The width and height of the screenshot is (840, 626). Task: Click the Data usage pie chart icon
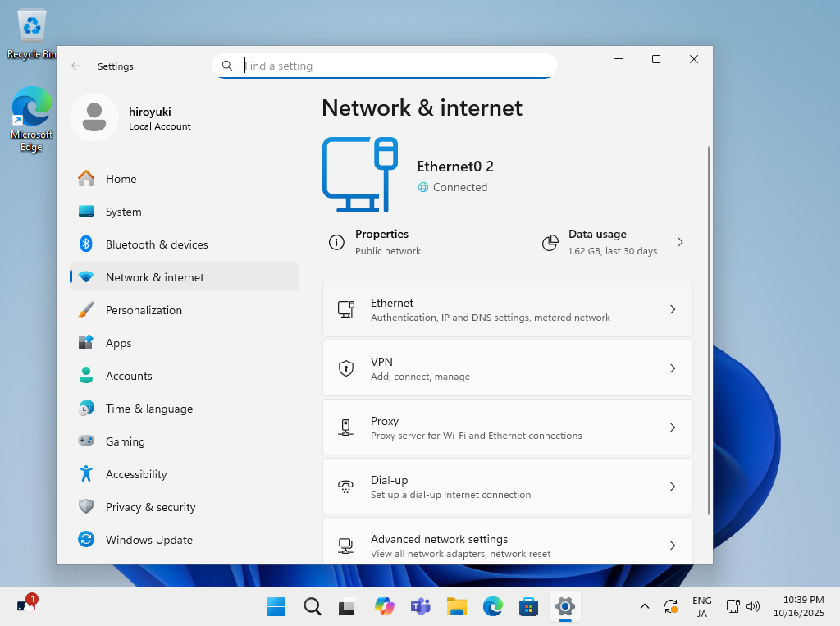coord(550,243)
